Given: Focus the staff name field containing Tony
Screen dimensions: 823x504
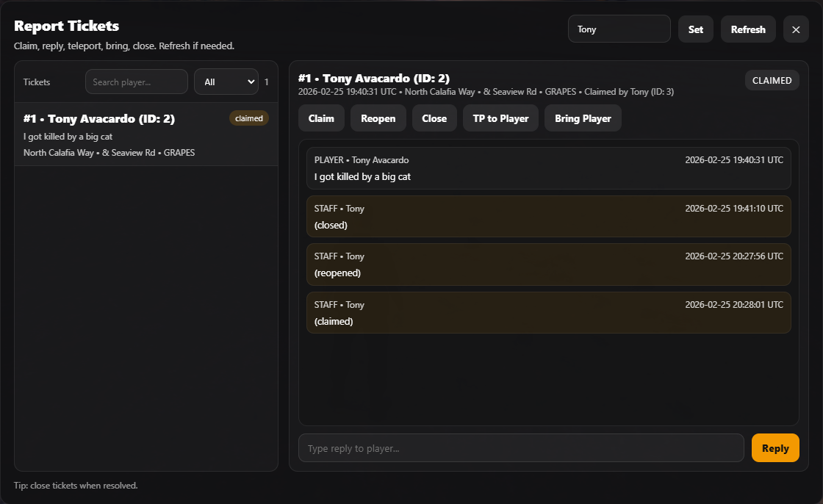Looking at the screenshot, I should pyautogui.click(x=619, y=29).
